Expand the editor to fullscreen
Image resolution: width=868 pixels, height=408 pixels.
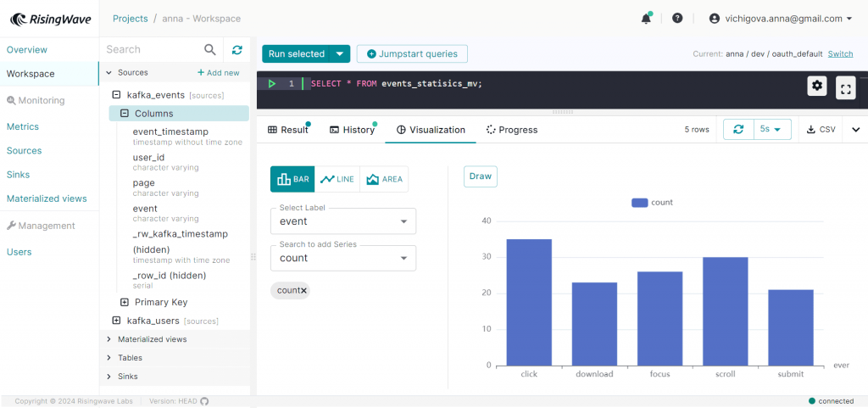tap(845, 87)
